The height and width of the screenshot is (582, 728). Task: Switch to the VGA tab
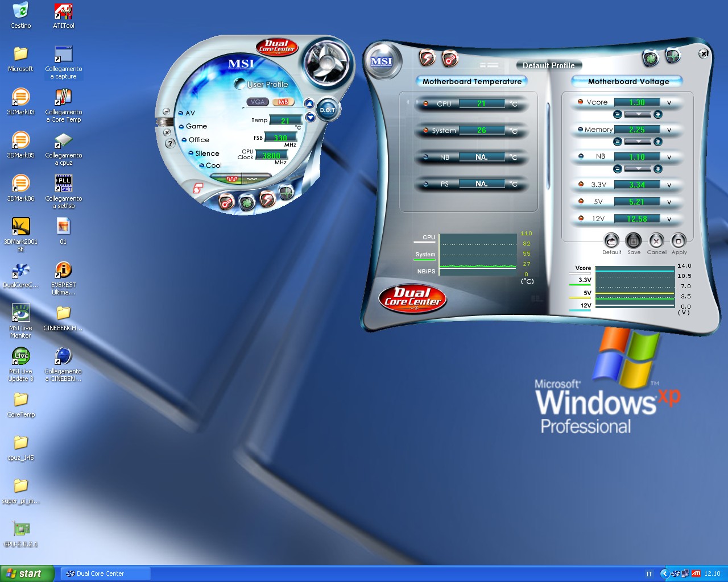coord(257,102)
